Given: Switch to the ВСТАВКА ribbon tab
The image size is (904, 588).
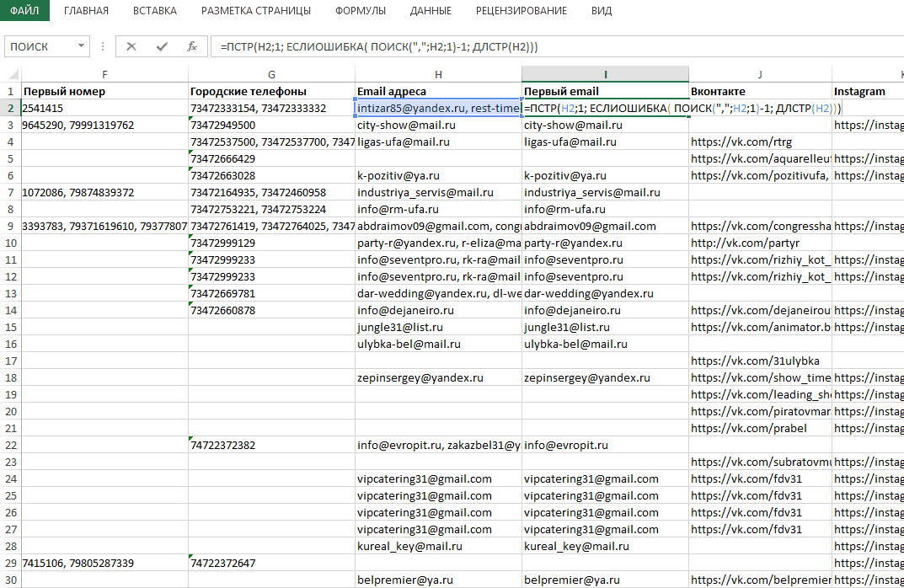Looking at the screenshot, I should (154, 10).
